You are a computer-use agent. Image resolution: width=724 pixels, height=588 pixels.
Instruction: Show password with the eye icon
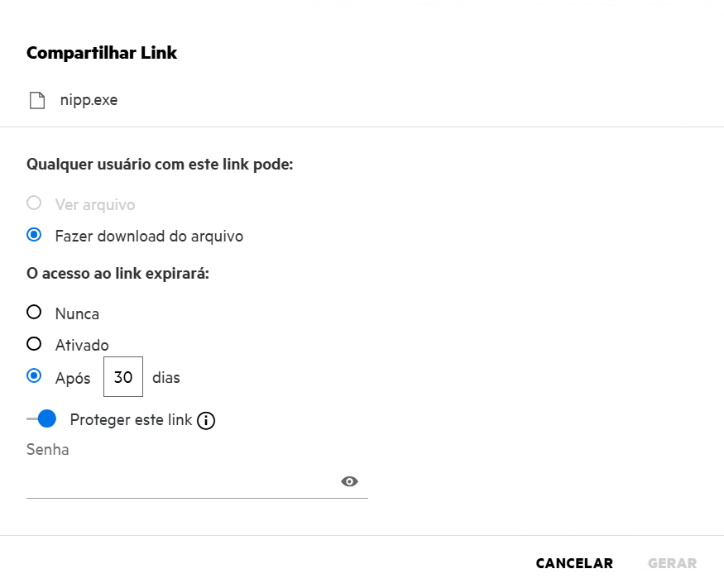pos(349,481)
